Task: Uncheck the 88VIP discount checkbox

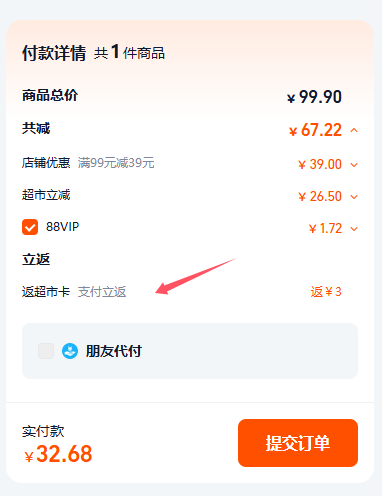Action: tap(30, 227)
